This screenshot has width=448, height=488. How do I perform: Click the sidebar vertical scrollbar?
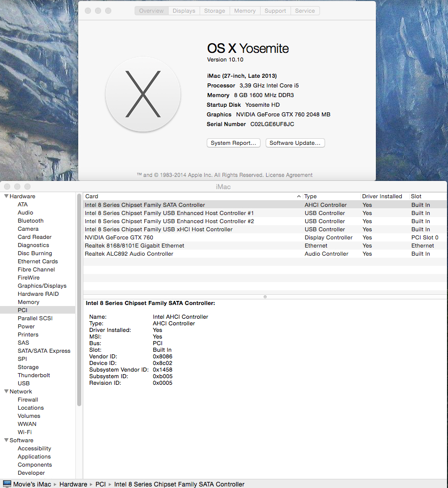(x=79, y=300)
